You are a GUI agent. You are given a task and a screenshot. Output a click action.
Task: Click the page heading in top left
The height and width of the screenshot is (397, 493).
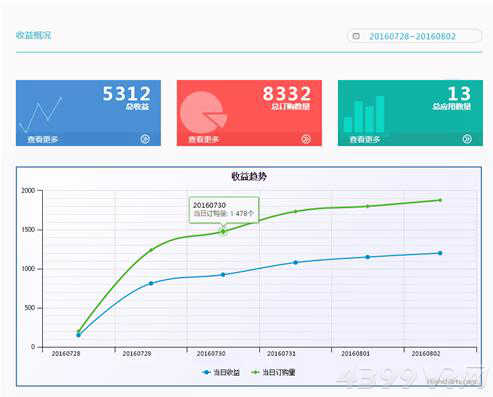[x=34, y=35]
